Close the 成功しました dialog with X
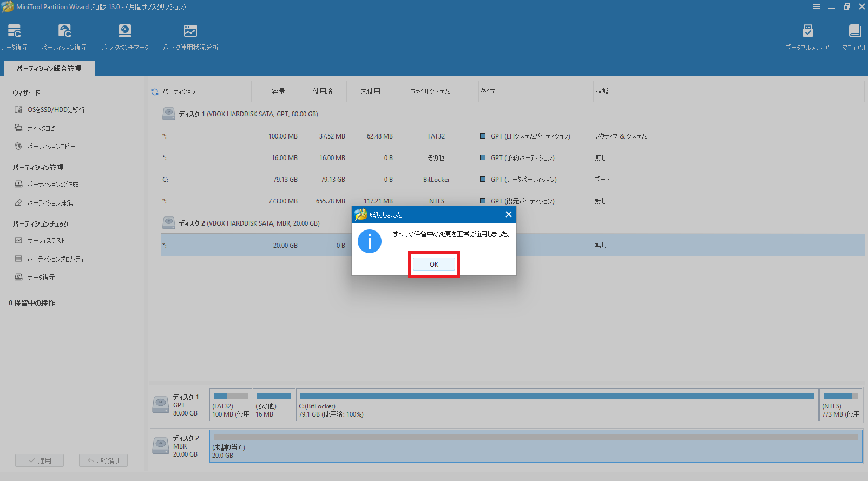This screenshot has height=481, width=868. 508,214
